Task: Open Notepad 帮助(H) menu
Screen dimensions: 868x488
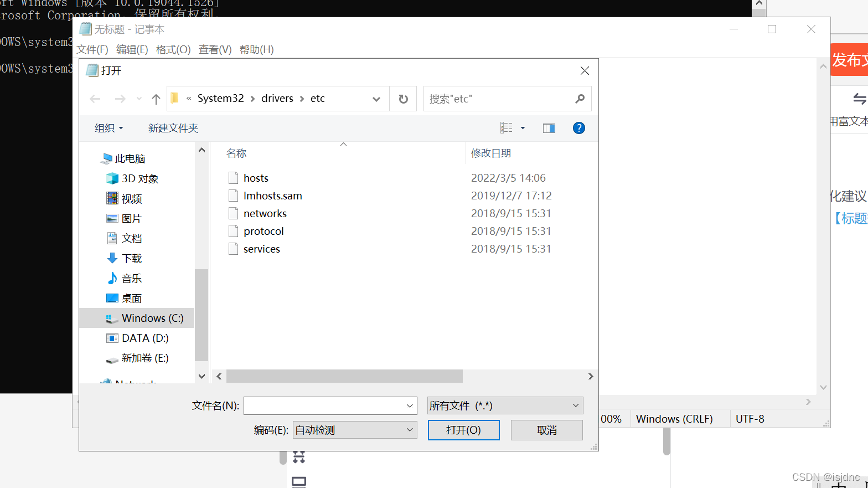Action: coord(257,50)
